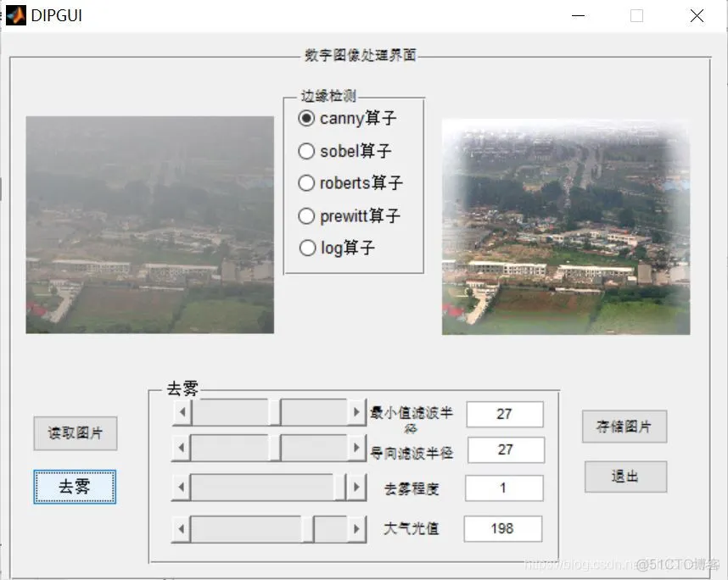Click the 退出 button to quit
Viewport: 728px width, 580px height.
pos(624,477)
